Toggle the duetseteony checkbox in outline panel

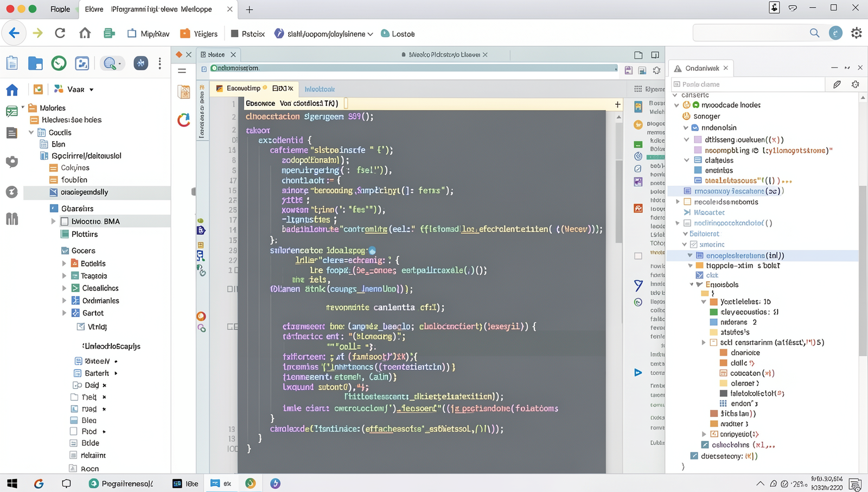click(x=694, y=456)
